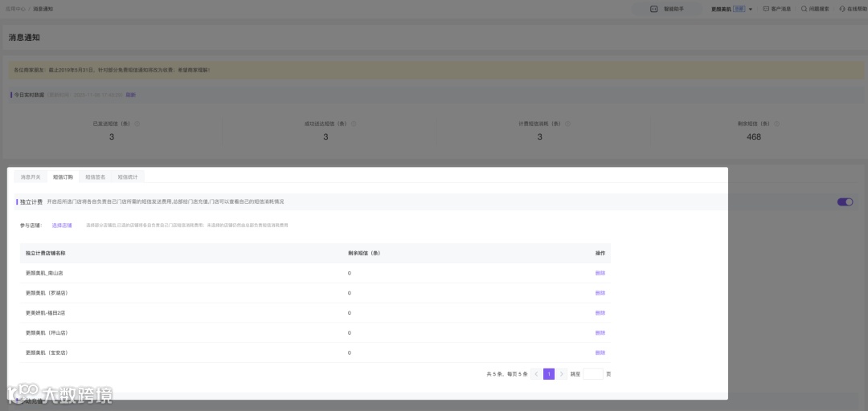Click the 更美妍肌-福田2店 store name
868x411 pixels.
[45, 313]
